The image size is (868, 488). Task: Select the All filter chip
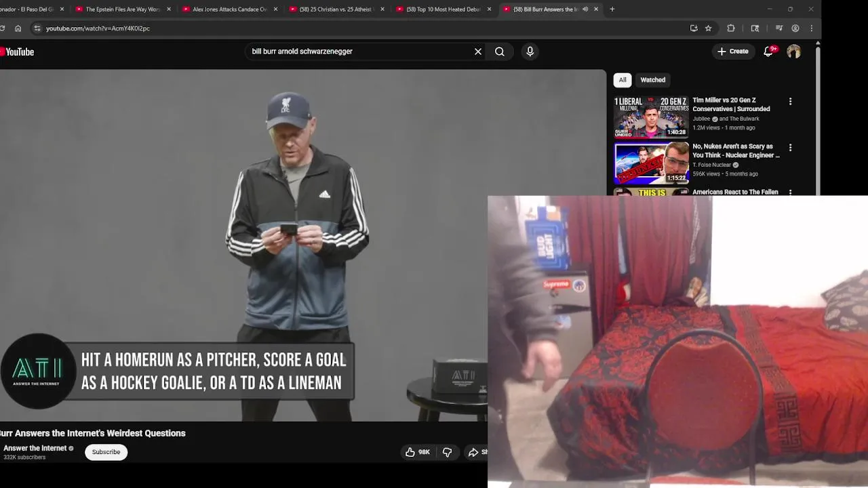click(623, 80)
